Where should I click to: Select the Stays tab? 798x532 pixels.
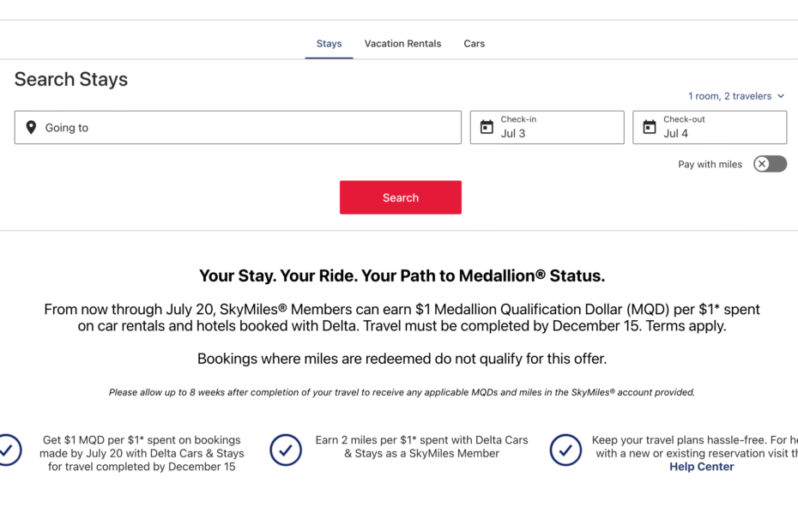point(329,44)
